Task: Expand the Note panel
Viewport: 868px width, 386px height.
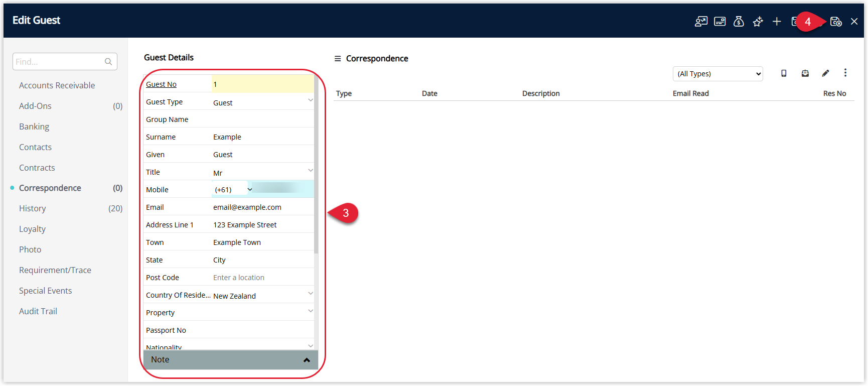Action: (231, 360)
